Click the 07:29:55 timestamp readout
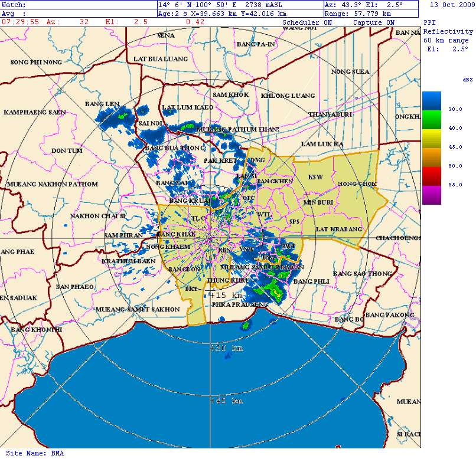Viewport: 476px width, 459px height. click(21, 22)
